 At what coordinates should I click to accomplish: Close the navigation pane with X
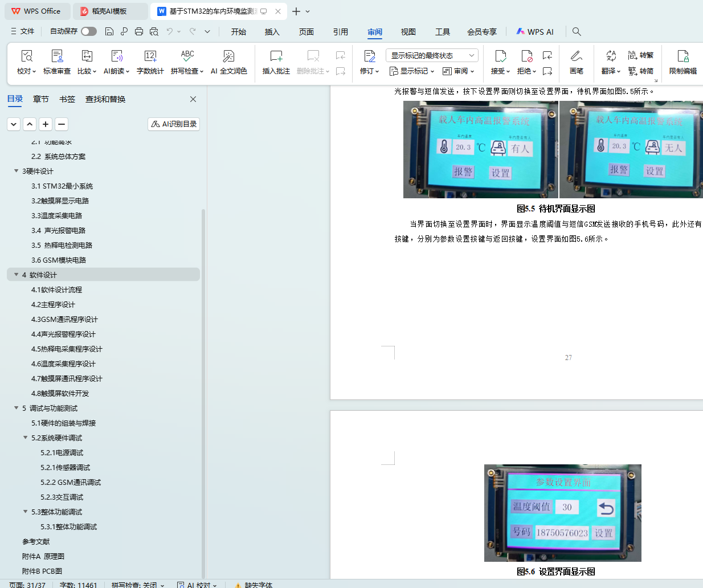click(193, 99)
